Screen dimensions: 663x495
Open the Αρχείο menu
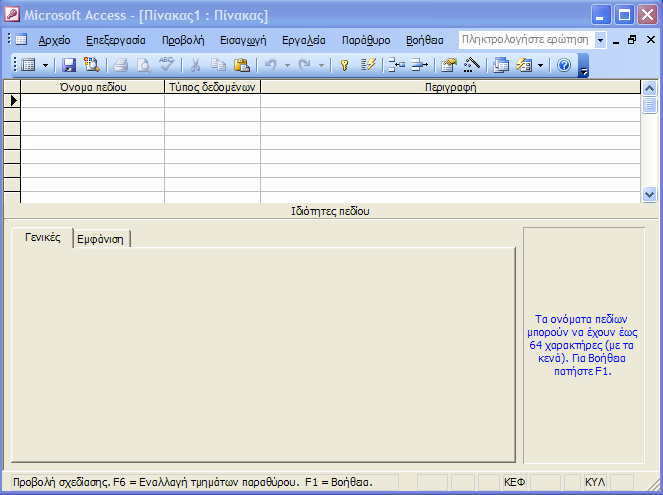pos(55,40)
